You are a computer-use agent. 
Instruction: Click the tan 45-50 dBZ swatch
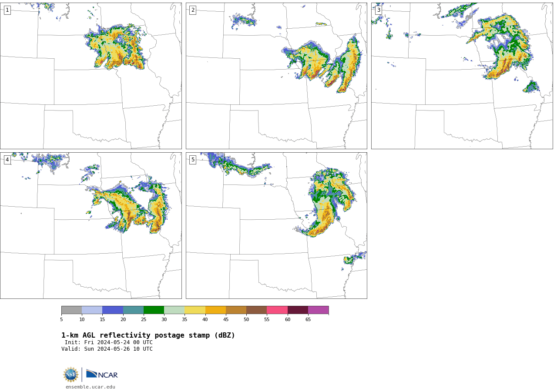coord(236,310)
